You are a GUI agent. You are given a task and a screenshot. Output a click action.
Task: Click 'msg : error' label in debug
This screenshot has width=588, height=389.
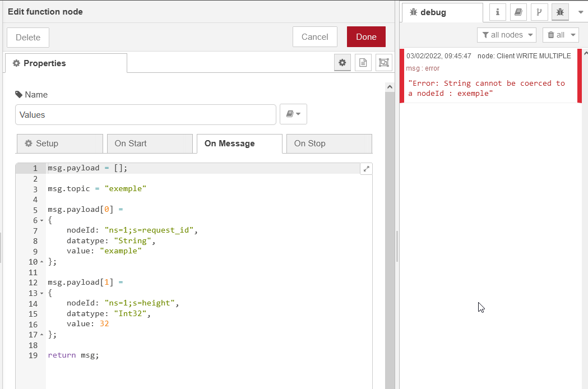tap(423, 68)
